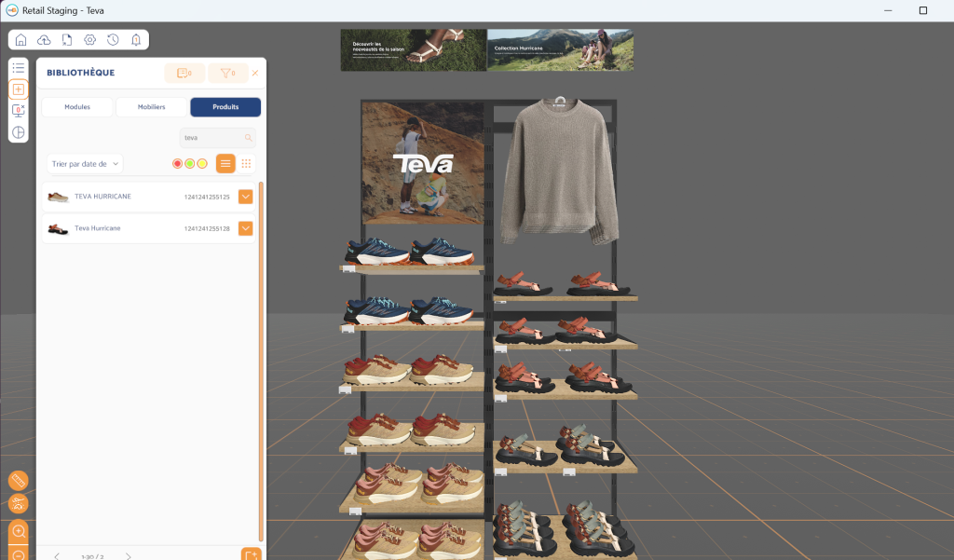Click the Collection Hurricane banner
Screen dimensions: 954x560
[x=560, y=50]
